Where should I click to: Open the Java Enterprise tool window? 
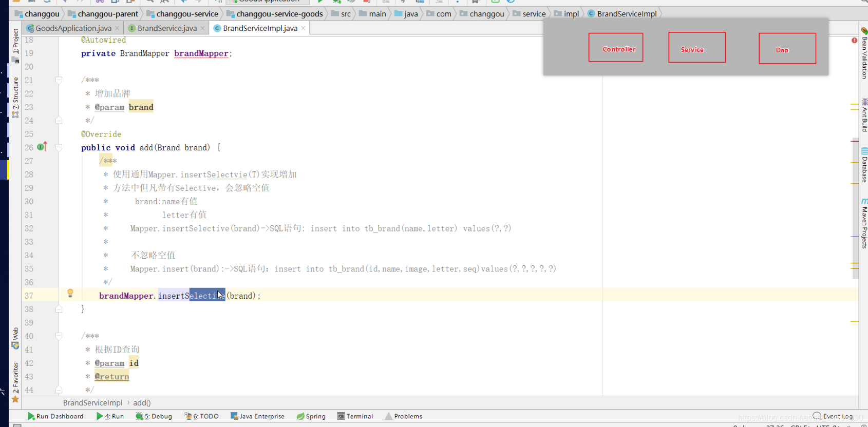(257, 416)
